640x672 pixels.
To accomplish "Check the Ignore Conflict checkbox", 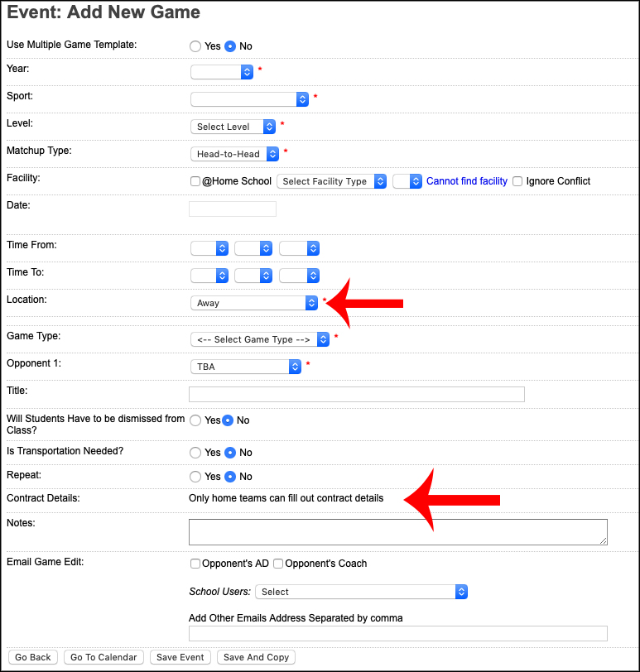I will pos(517,181).
